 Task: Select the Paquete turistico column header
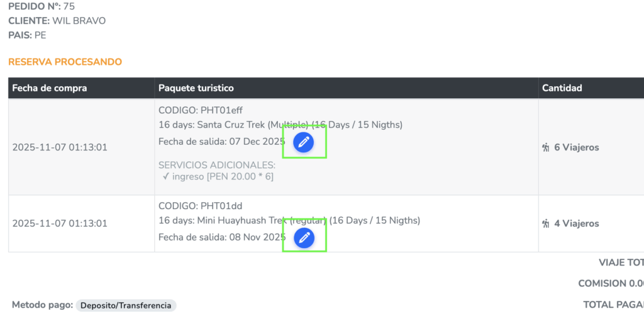tap(196, 88)
